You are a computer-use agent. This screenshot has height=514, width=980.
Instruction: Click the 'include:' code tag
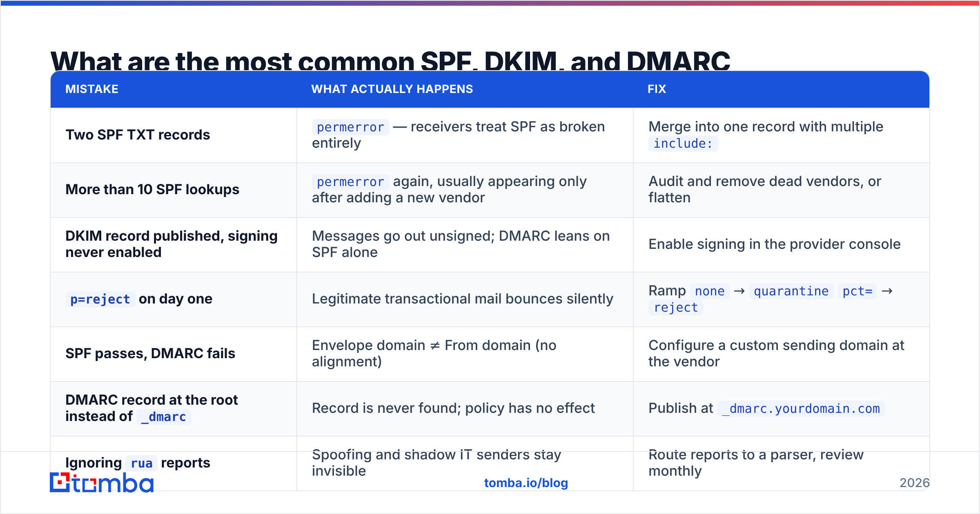click(683, 143)
